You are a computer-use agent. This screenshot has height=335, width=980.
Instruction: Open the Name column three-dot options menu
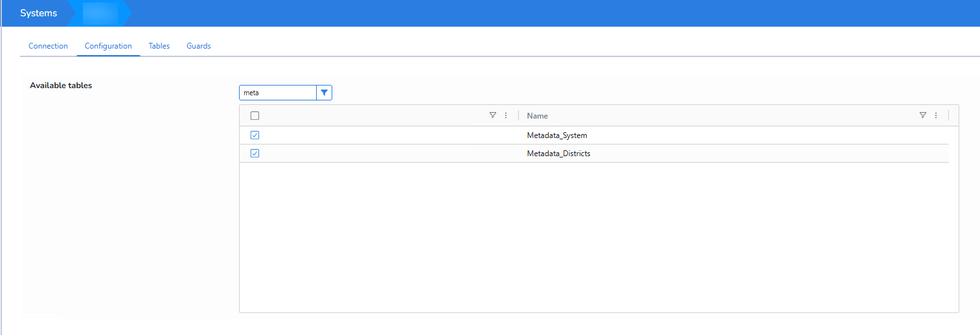tap(936, 115)
